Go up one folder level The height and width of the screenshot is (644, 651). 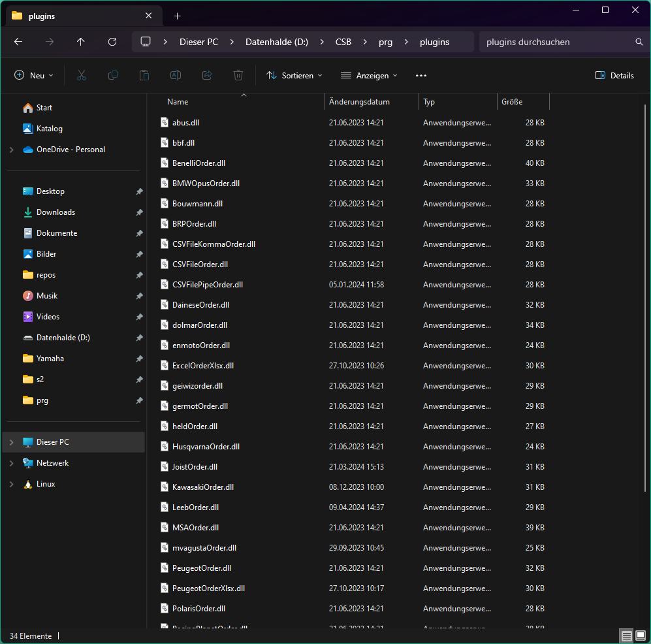coord(80,42)
